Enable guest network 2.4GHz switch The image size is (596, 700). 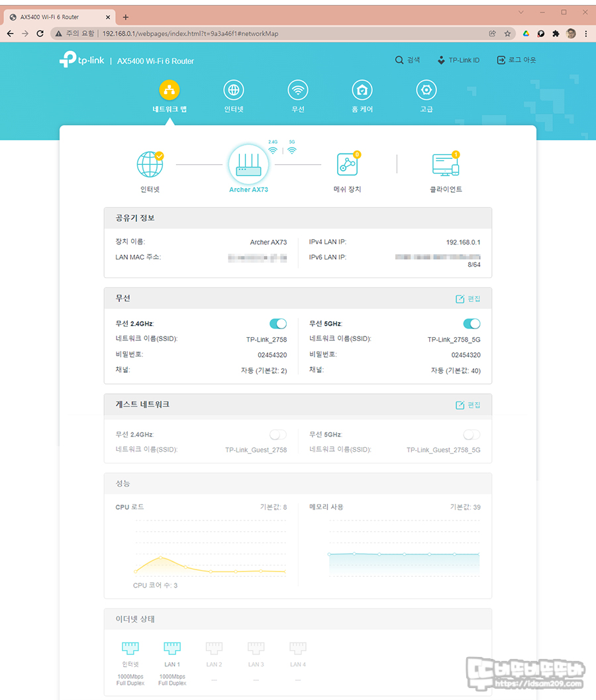278,434
